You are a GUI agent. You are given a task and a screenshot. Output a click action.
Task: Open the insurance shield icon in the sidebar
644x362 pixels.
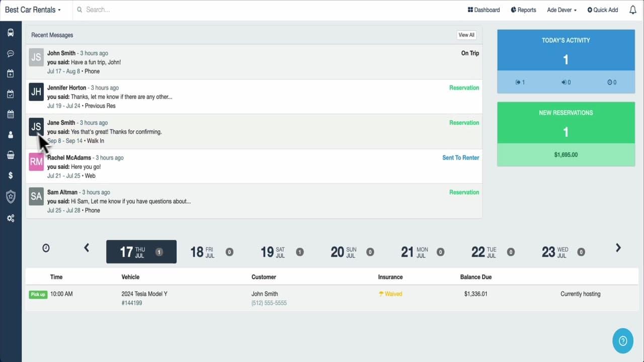[x=11, y=197]
